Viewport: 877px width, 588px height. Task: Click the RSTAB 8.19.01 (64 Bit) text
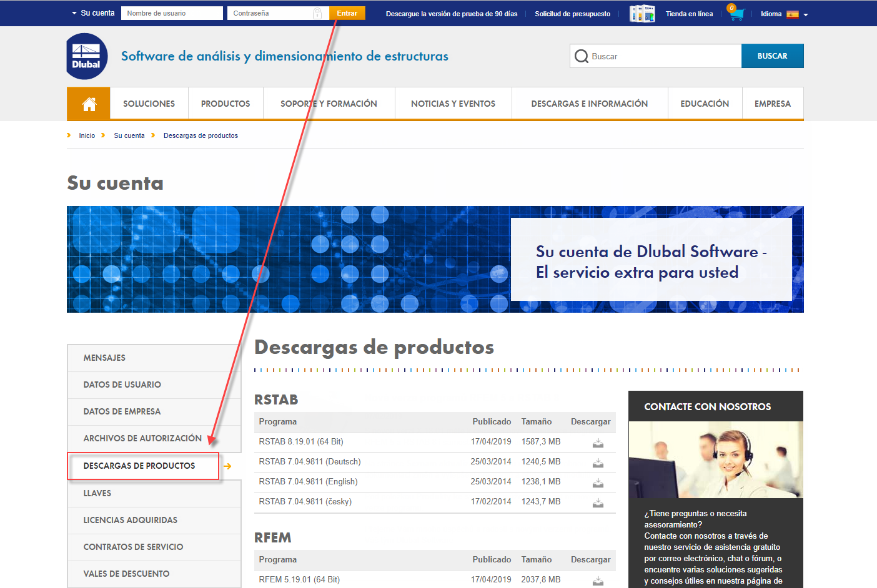[301, 442]
